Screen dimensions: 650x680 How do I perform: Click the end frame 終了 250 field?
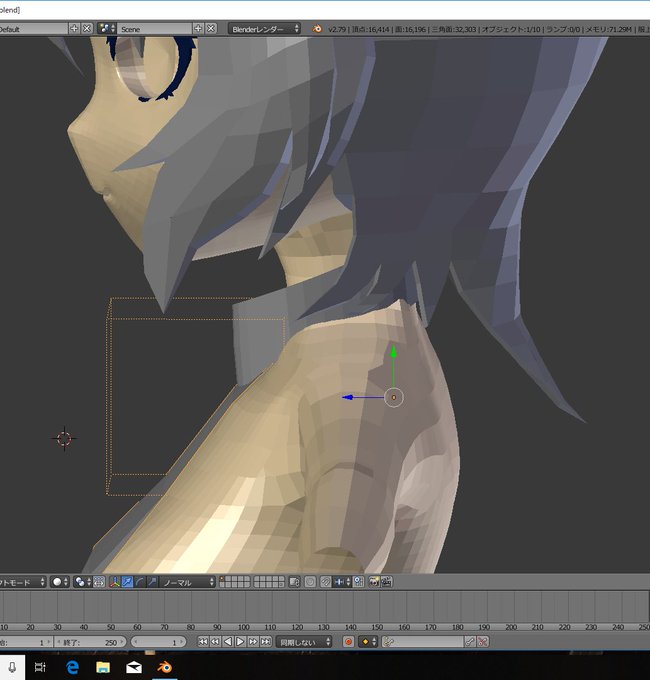click(x=90, y=642)
